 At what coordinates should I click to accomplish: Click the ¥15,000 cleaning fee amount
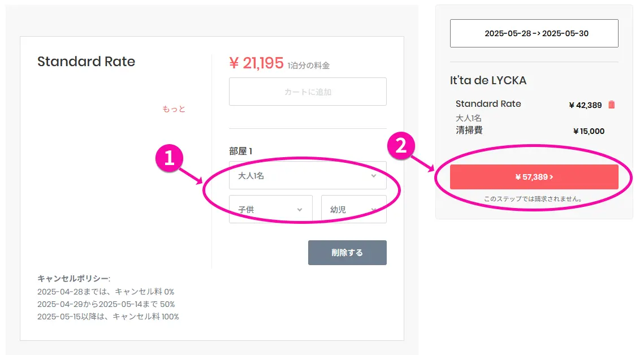589,131
